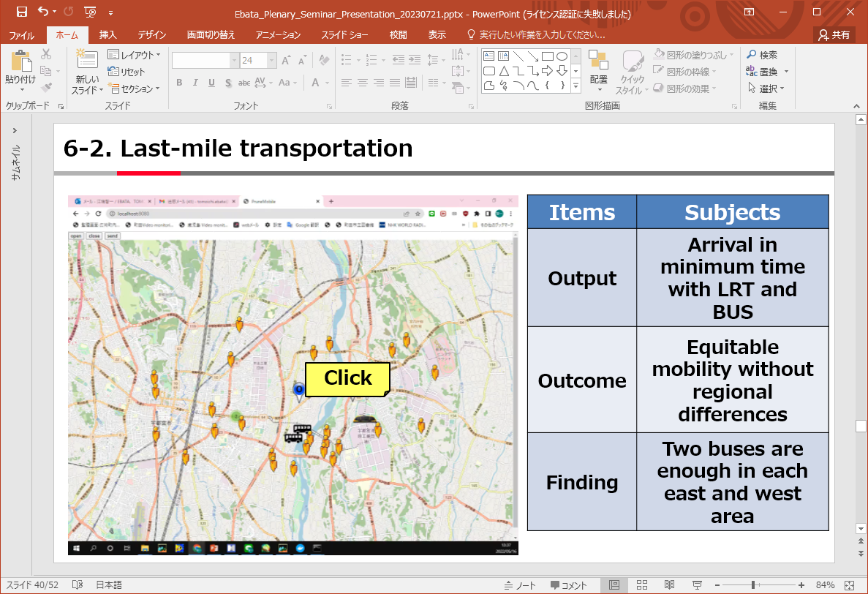Toggle normal view button in status bar
Viewport: 868px width, 594px height.
(614, 585)
